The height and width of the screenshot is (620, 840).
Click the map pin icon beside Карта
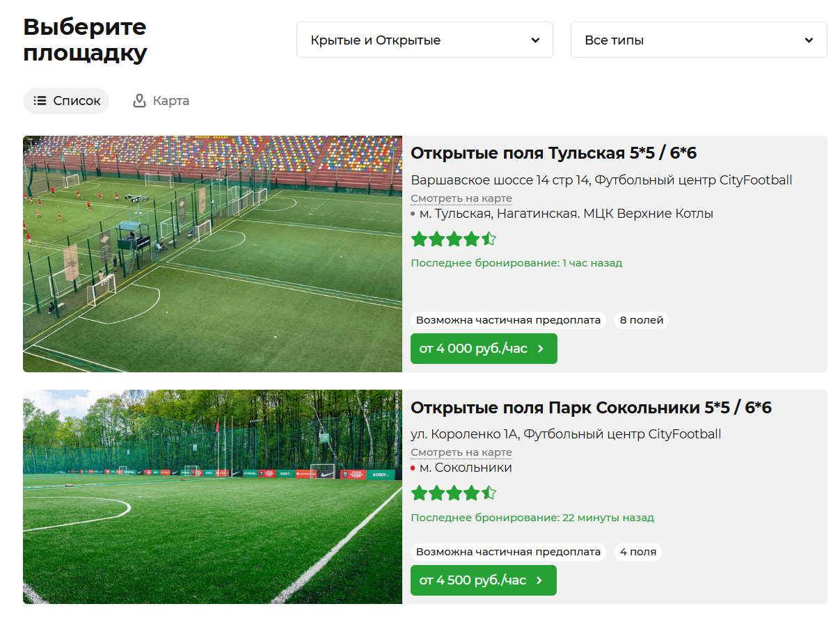139,101
